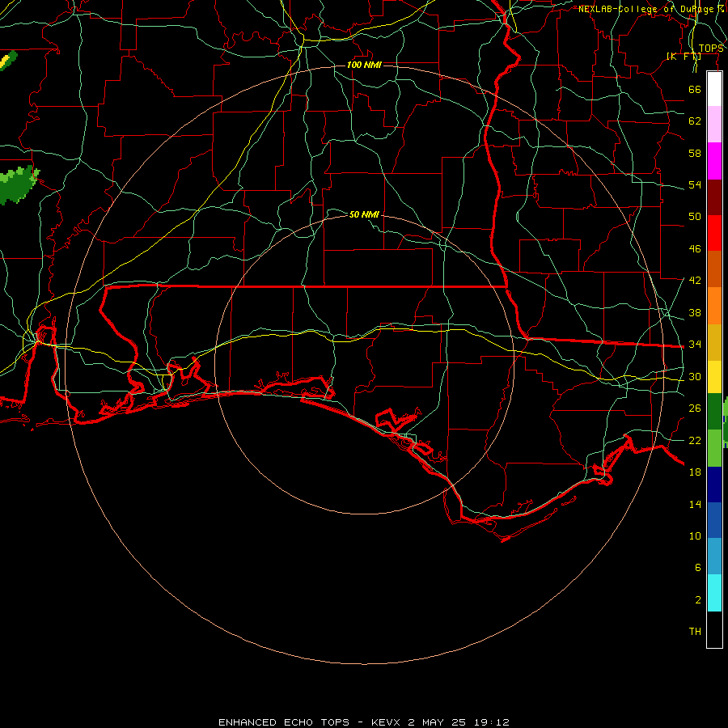The height and width of the screenshot is (728, 728).
Task: Click the bright red 50 kft swatch
Action: [x=714, y=233]
